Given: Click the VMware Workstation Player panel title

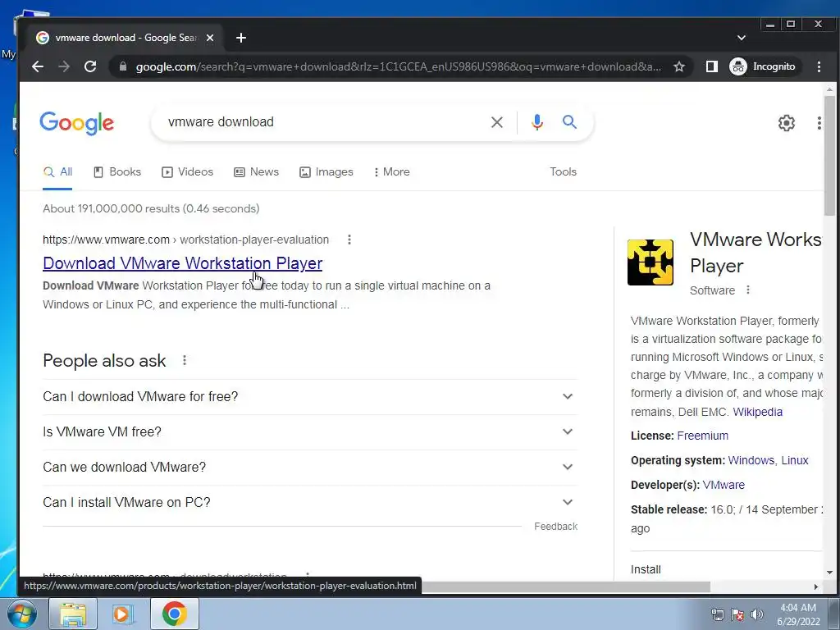Looking at the screenshot, I should (756, 253).
